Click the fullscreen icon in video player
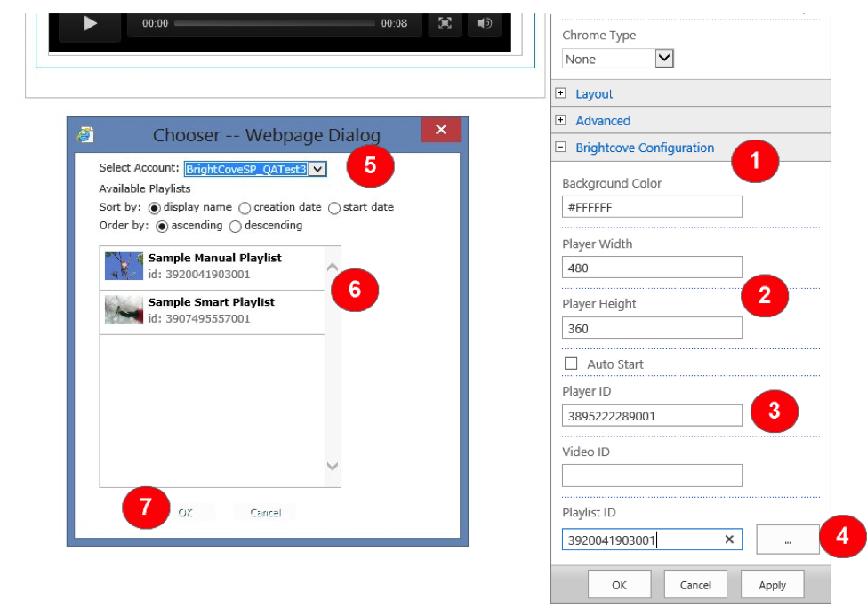 pyautogui.click(x=445, y=24)
